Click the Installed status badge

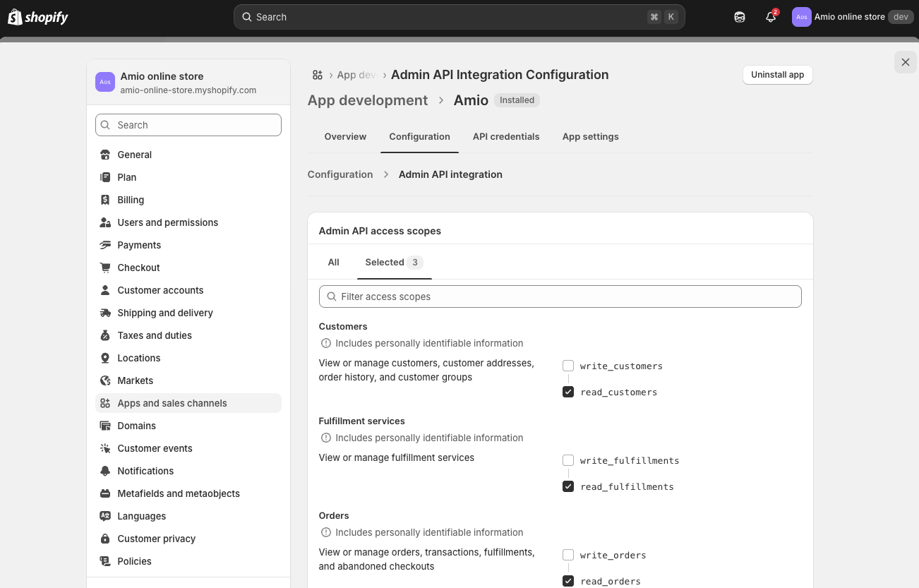[x=517, y=100]
